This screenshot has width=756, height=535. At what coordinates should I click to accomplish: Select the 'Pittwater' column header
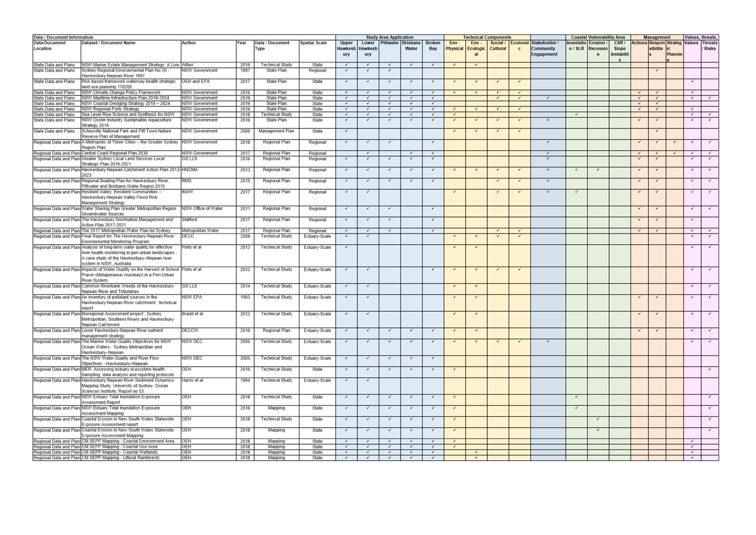click(390, 51)
